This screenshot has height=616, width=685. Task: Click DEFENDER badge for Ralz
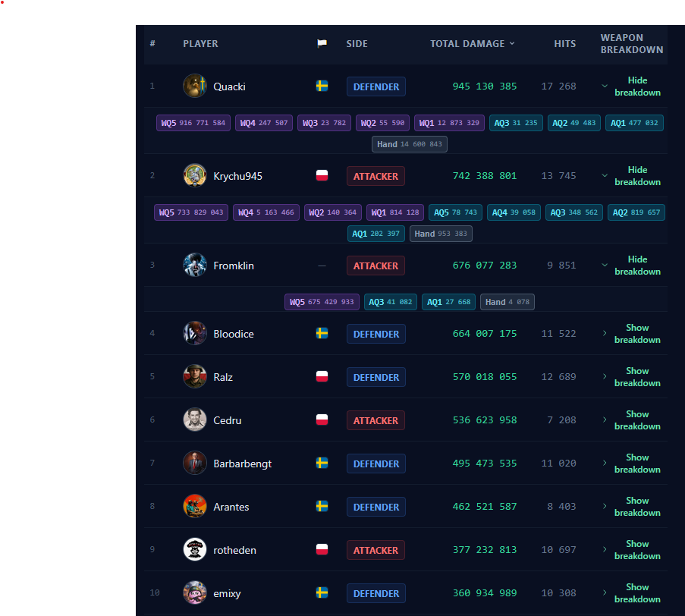click(x=376, y=377)
